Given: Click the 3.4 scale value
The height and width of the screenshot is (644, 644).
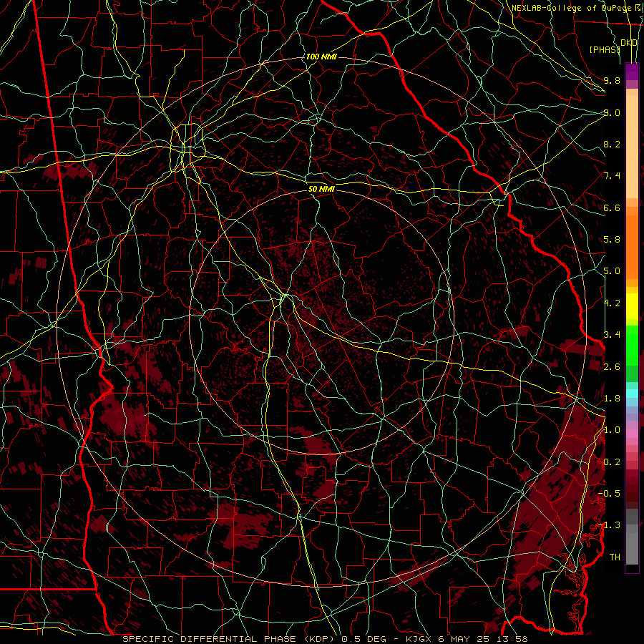Looking at the screenshot, I should pos(612,335).
